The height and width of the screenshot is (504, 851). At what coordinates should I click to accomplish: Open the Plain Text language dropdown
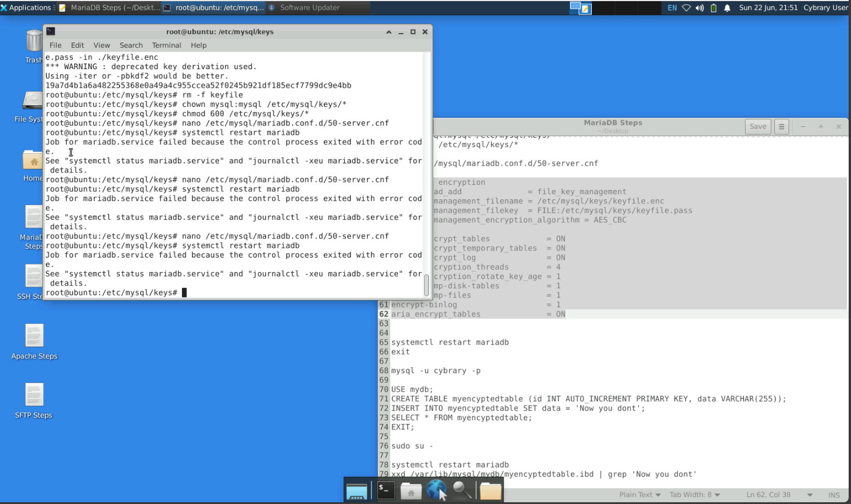coord(639,495)
